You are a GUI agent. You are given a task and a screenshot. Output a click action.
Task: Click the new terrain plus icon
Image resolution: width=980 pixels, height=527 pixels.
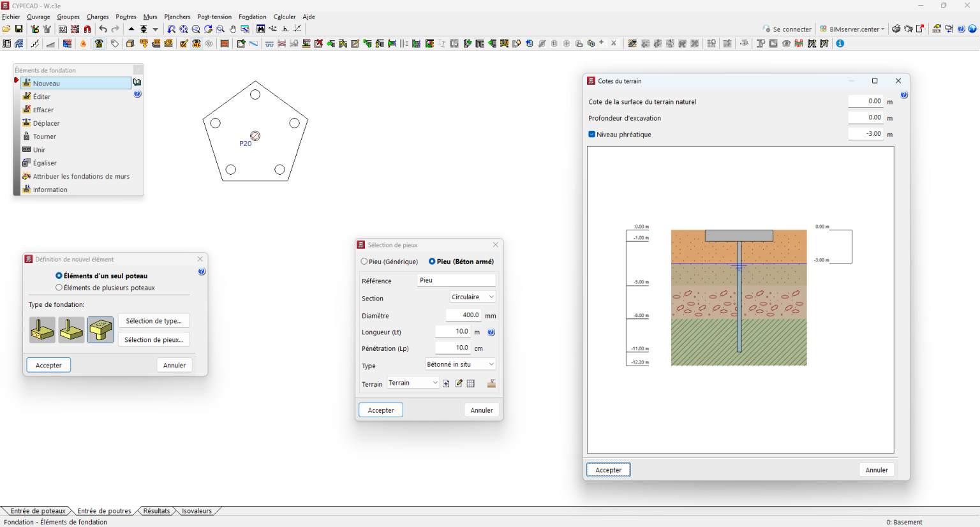click(x=446, y=383)
